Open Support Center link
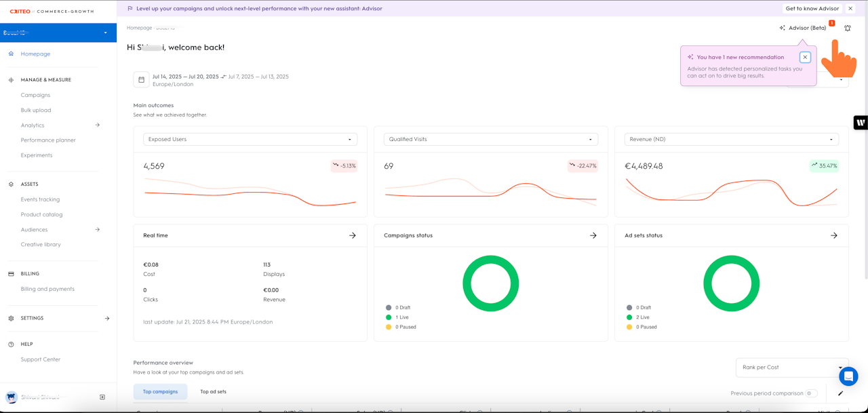868x413 pixels. [41, 359]
